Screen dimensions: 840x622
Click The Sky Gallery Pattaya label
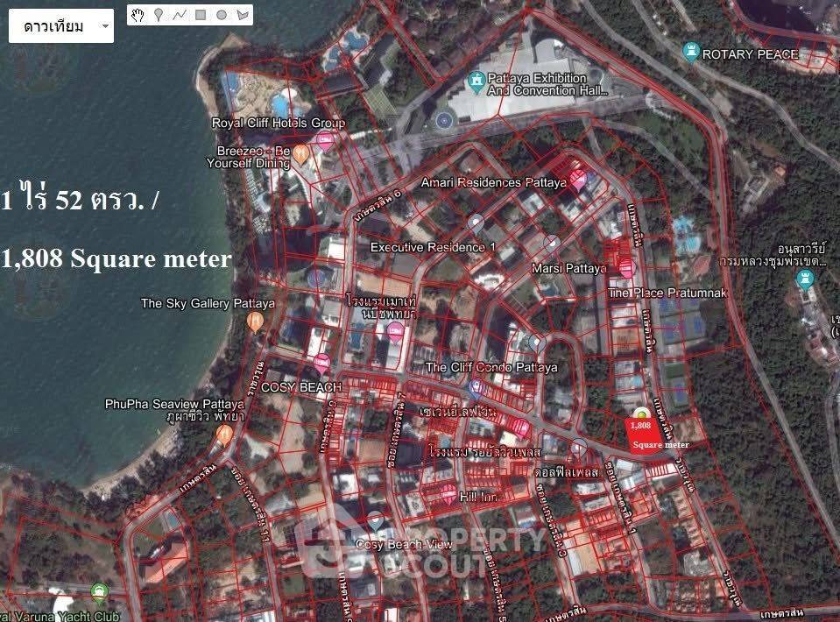[x=208, y=304]
